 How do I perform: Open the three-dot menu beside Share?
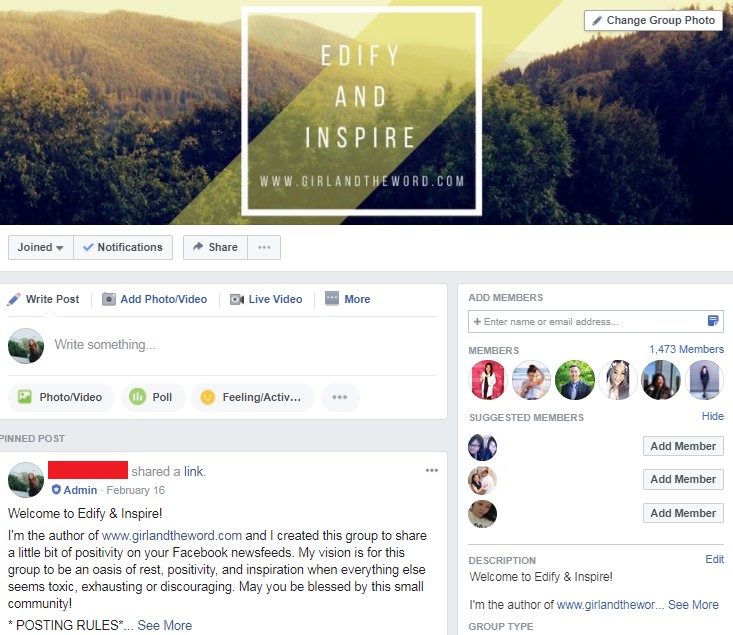coord(264,247)
